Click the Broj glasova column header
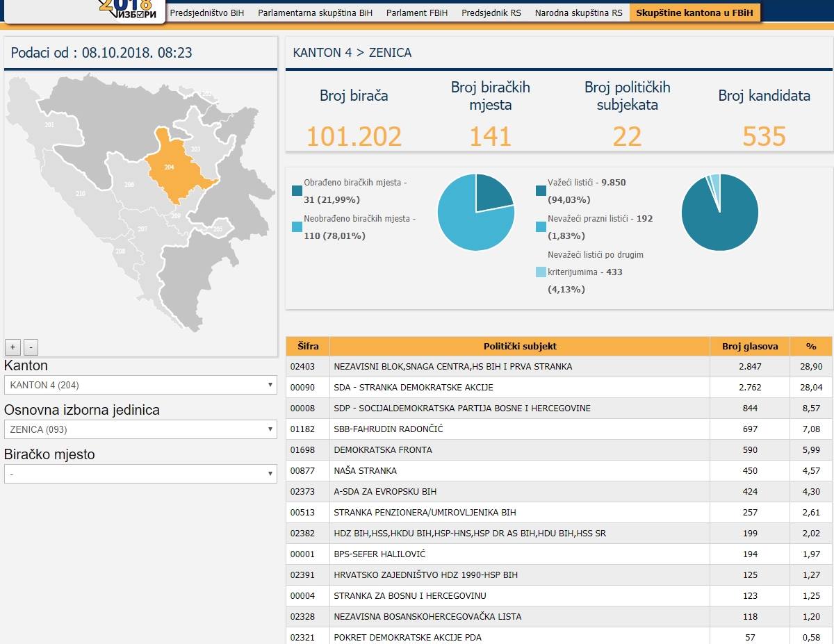The height and width of the screenshot is (644, 834). tap(749, 346)
